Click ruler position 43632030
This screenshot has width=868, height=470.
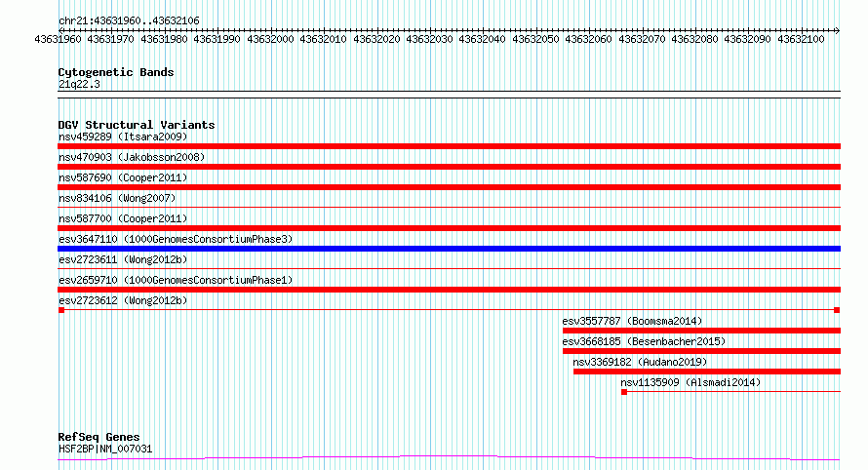point(429,39)
